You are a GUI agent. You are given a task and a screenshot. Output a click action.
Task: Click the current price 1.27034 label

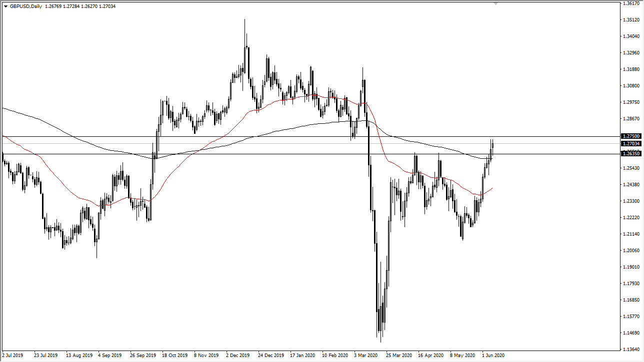point(630,144)
